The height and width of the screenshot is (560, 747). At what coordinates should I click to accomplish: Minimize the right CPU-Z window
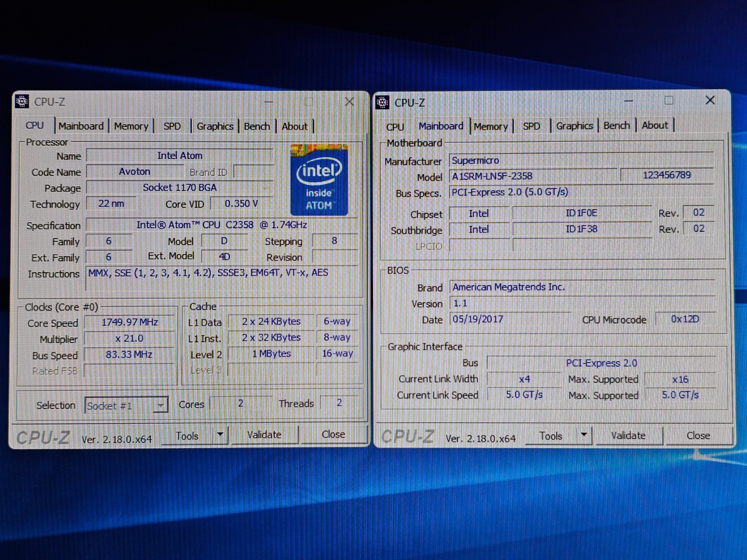coord(629,100)
